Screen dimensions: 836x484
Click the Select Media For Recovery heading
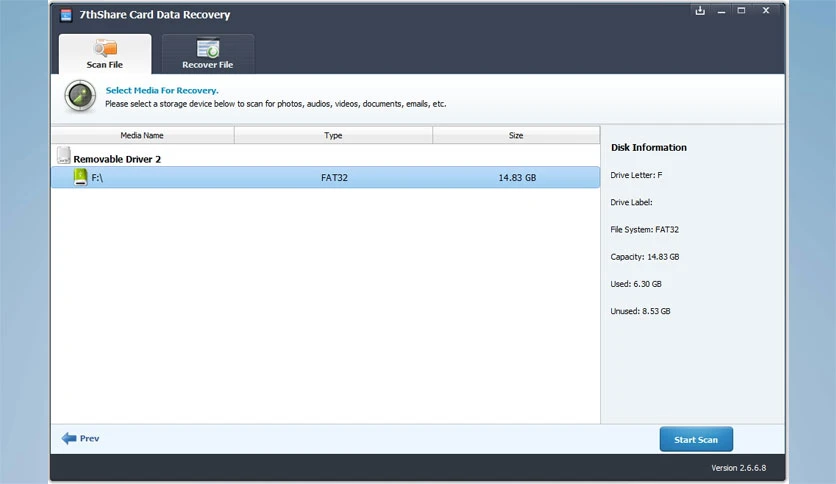[x=162, y=90]
